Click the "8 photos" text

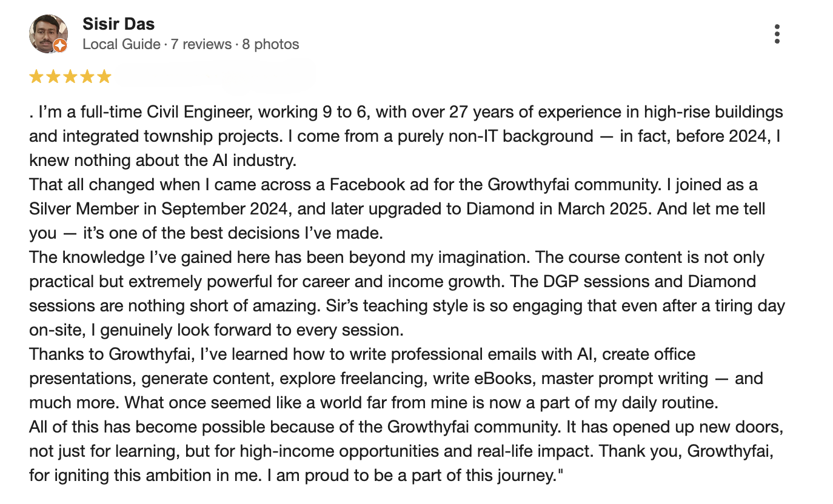(270, 44)
